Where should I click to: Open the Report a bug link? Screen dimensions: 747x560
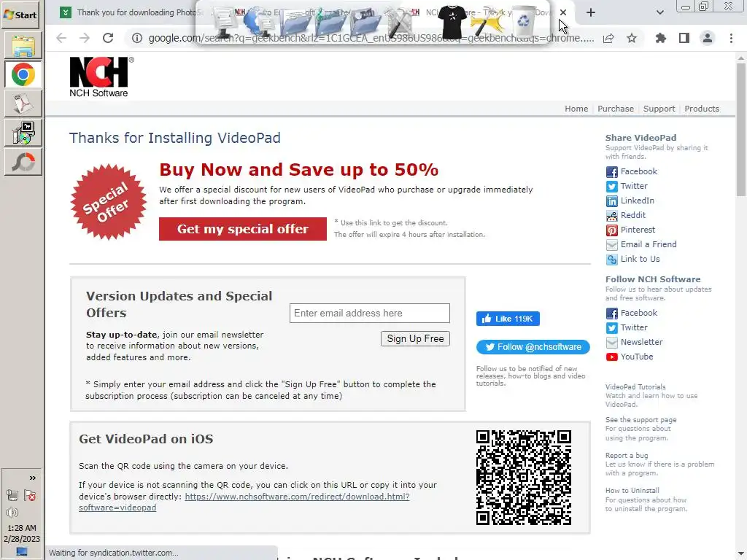[627, 456]
